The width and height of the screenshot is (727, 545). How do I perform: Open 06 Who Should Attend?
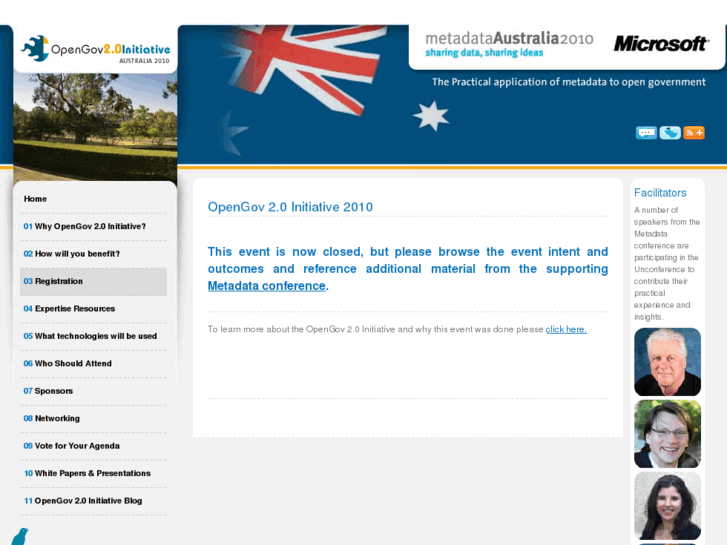point(67,363)
